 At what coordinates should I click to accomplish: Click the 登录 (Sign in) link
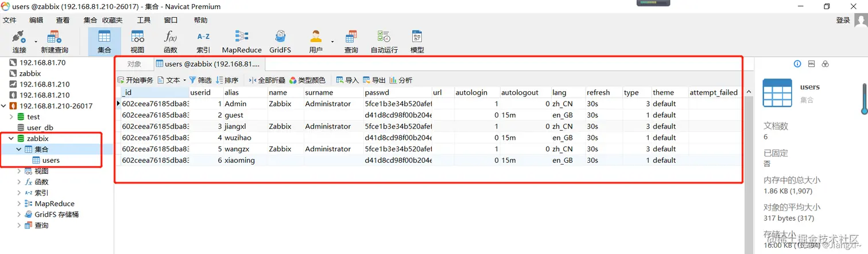(x=843, y=20)
